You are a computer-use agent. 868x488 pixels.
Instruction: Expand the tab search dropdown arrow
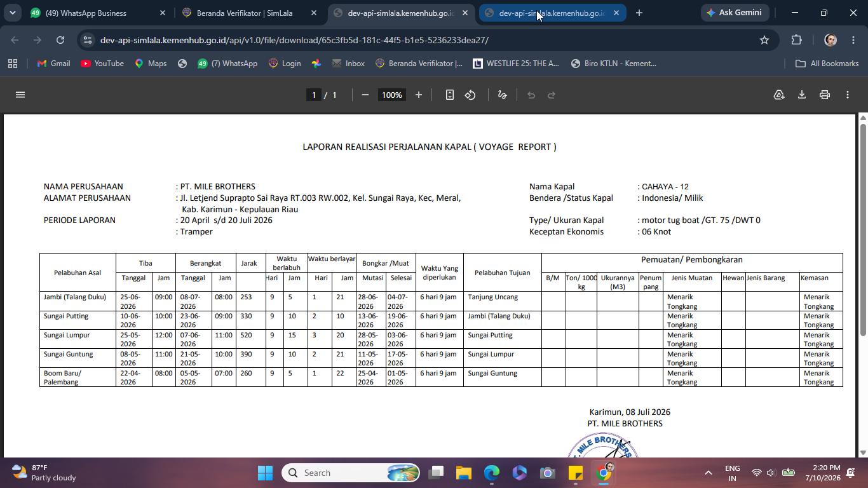point(12,13)
